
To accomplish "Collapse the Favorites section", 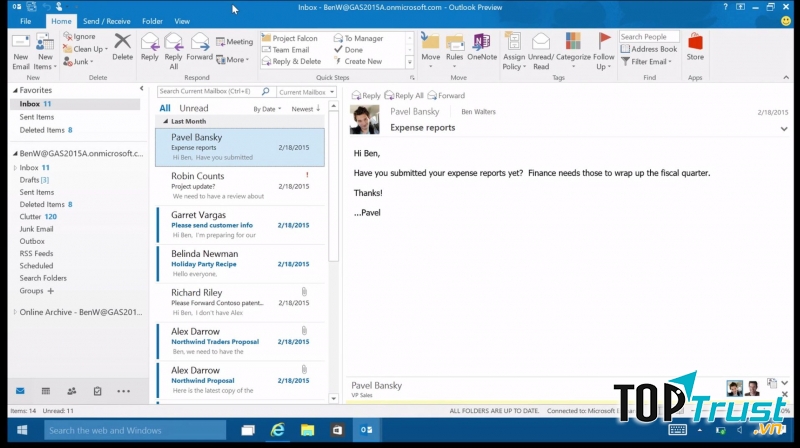I will point(15,90).
